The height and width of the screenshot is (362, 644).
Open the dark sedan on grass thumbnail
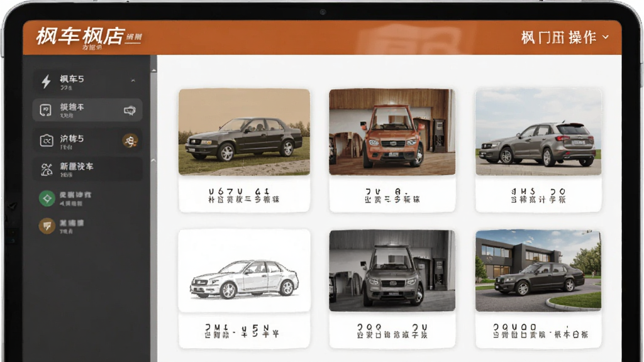coord(244,132)
